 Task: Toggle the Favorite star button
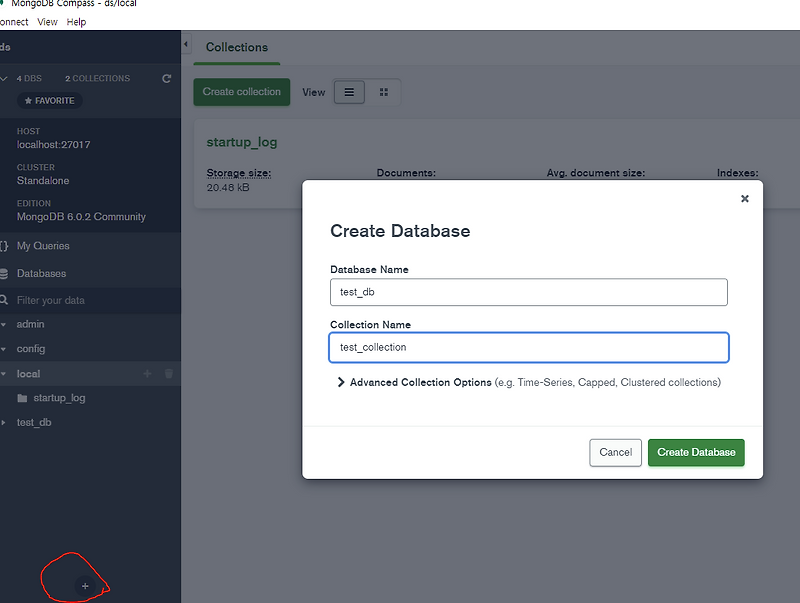pos(49,100)
